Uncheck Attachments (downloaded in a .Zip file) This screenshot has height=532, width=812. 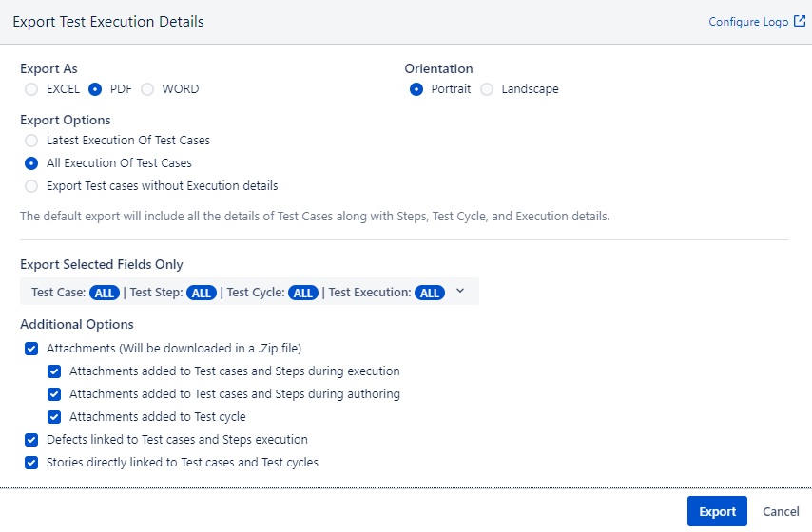[31, 349]
